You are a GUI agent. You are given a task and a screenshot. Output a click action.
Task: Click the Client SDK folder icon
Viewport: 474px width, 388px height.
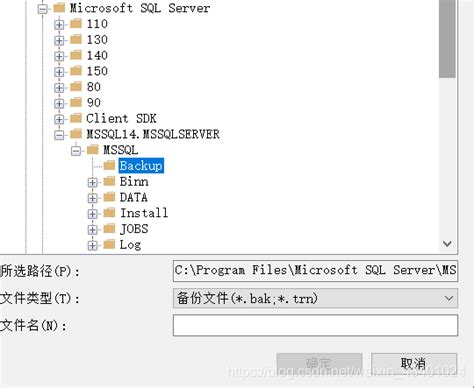pos(76,118)
